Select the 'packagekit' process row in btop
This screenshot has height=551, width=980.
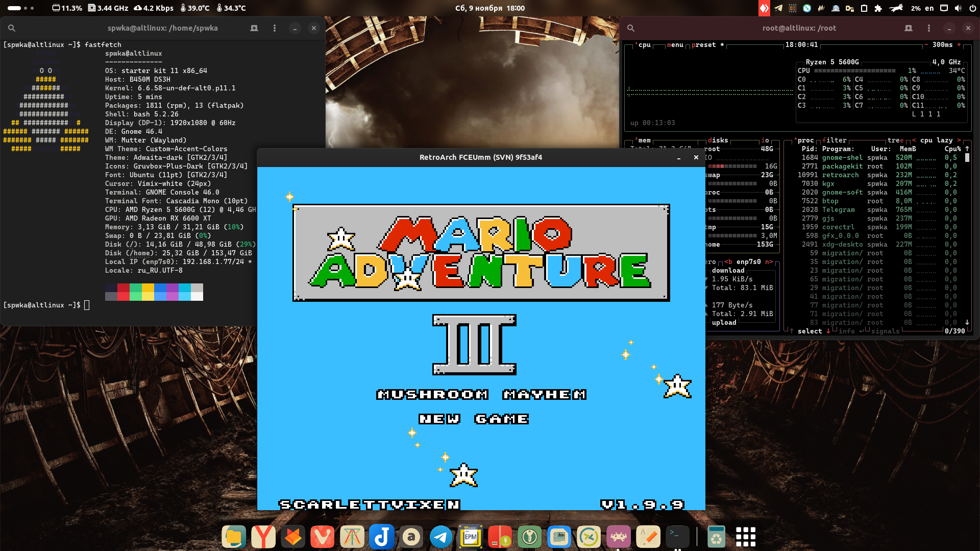click(x=879, y=166)
